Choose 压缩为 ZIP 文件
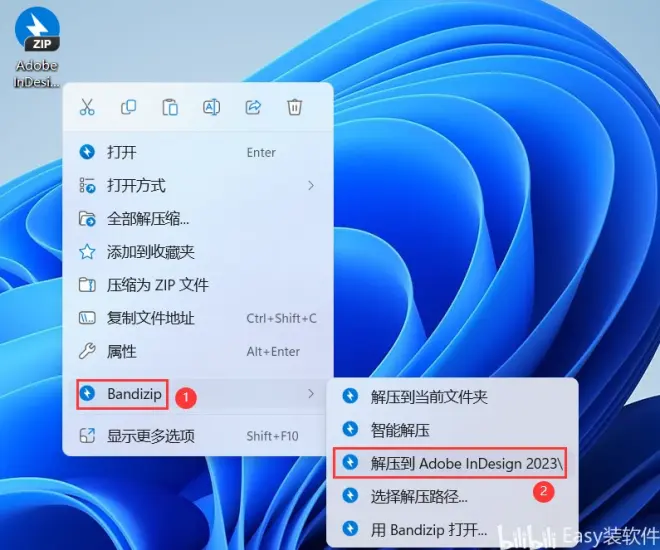 158,285
